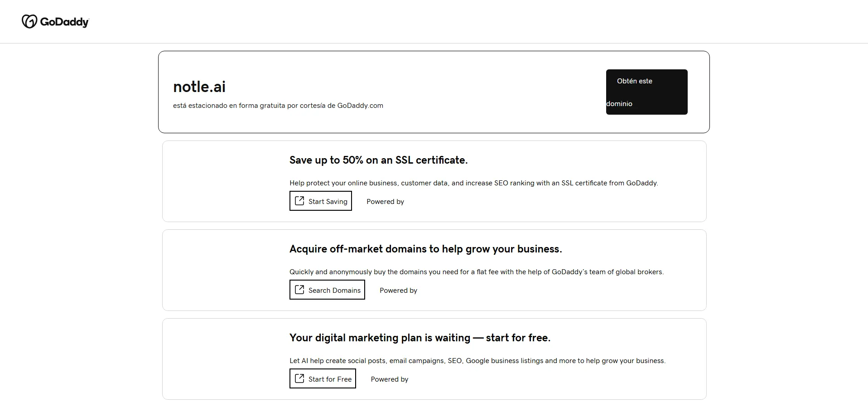
Task: Click the global brokers description paragraph
Action: pyautogui.click(x=476, y=272)
